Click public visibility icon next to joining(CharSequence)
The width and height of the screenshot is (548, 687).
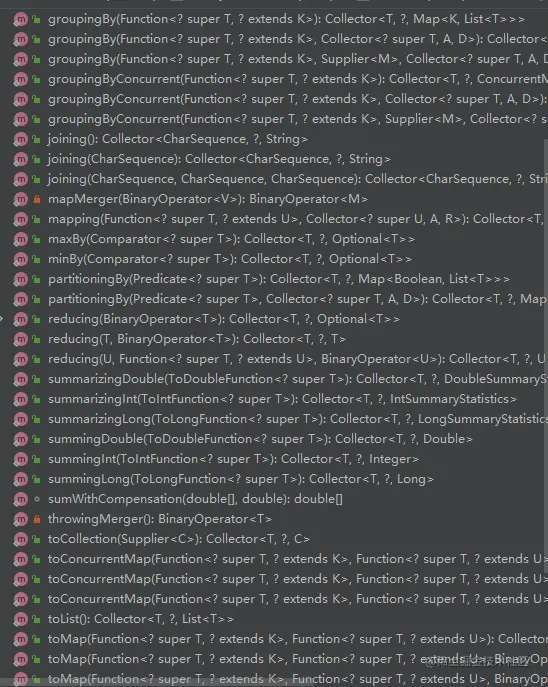click(x=37, y=159)
